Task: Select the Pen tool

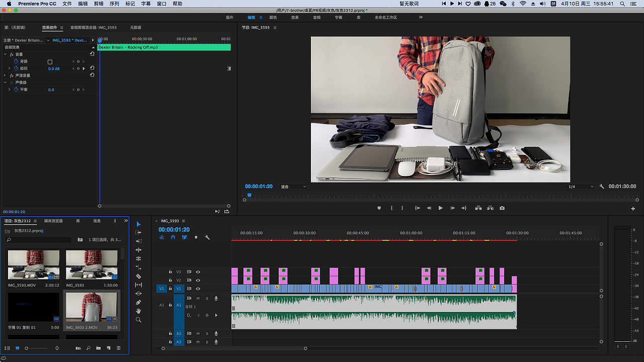Action: tap(138, 302)
